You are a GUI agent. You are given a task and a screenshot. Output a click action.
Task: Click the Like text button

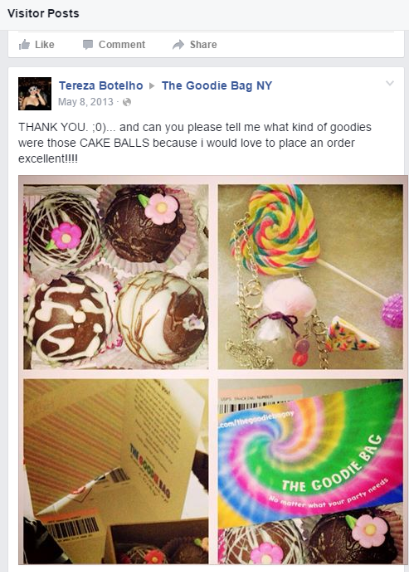point(45,45)
